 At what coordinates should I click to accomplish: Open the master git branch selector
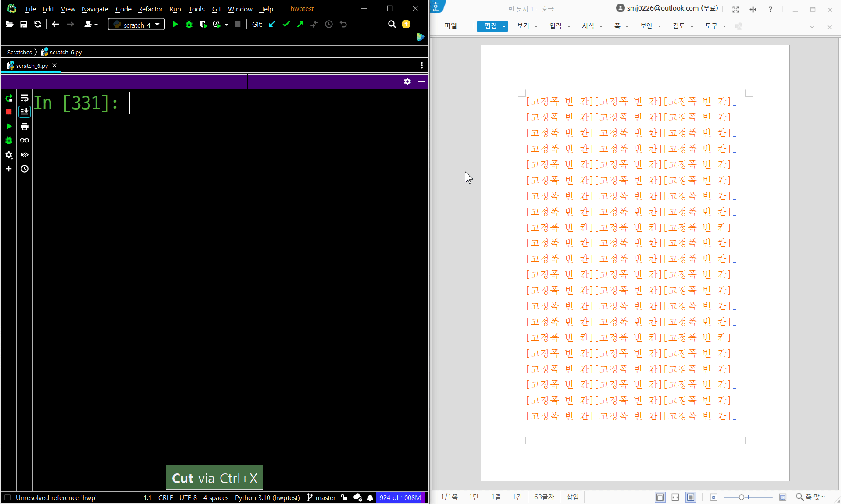pyautogui.click(x=321, y=497)
